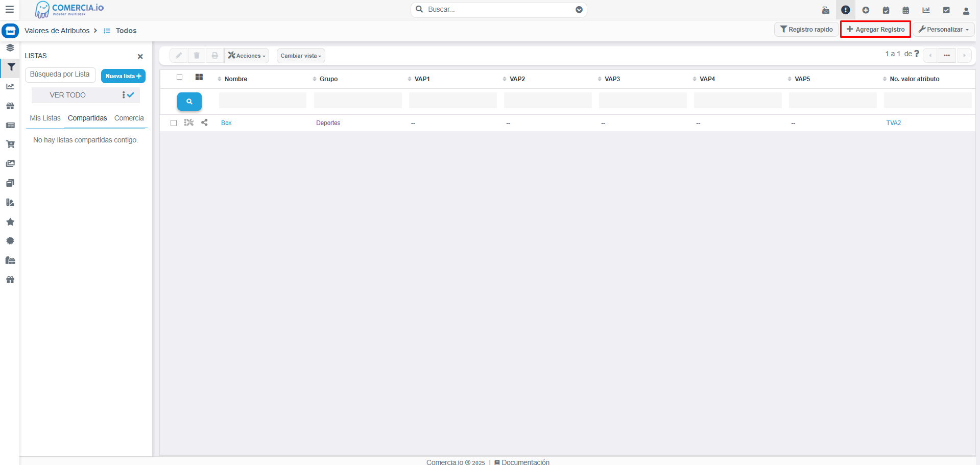Click the pencil edit toolbar icon
980x465 pixels.
pyautogui.click(x=179, y=56)
